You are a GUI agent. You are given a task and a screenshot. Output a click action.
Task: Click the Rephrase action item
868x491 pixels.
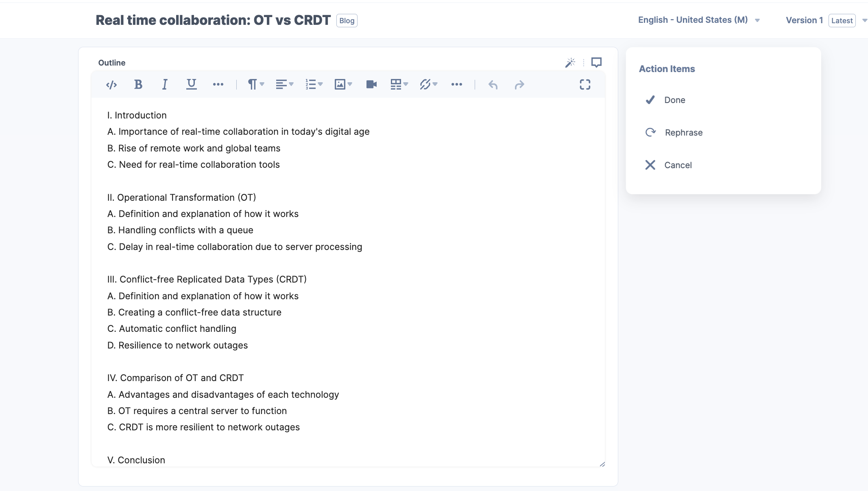684,132
